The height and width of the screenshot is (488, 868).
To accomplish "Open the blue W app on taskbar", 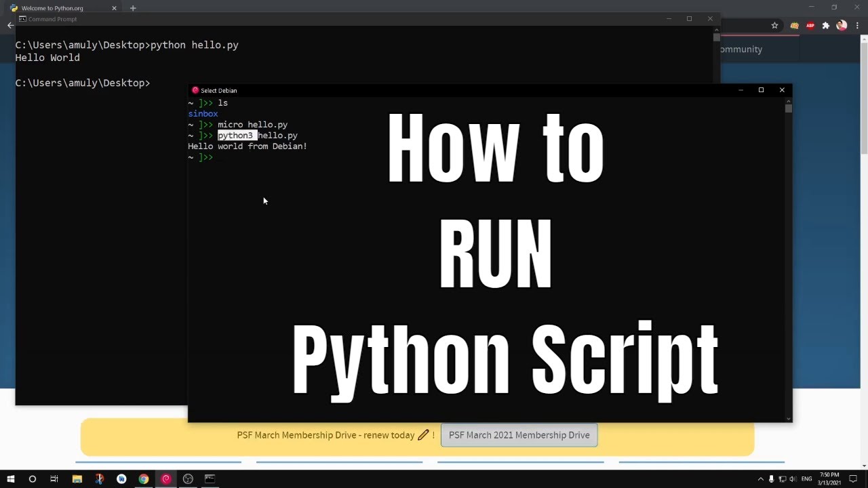I will coord(121,479).
